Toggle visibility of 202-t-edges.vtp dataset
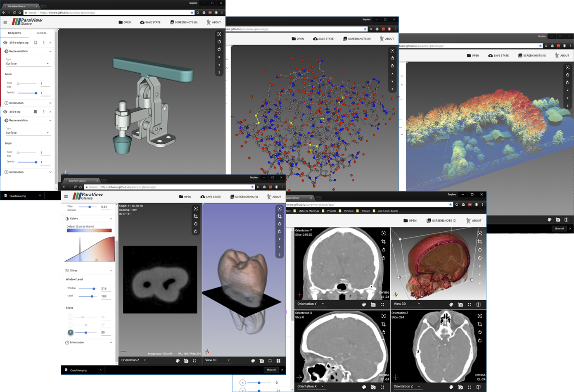Screen dimensions: 574x392 (x=5, y=43)
